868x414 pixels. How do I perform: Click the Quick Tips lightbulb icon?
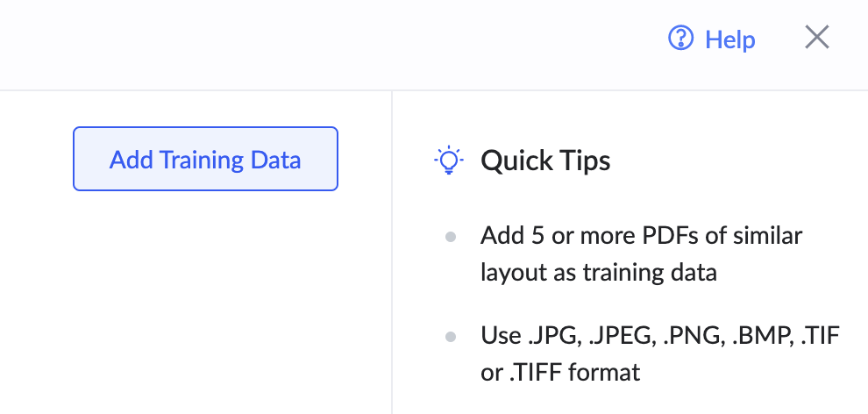(x=449, y=161)
